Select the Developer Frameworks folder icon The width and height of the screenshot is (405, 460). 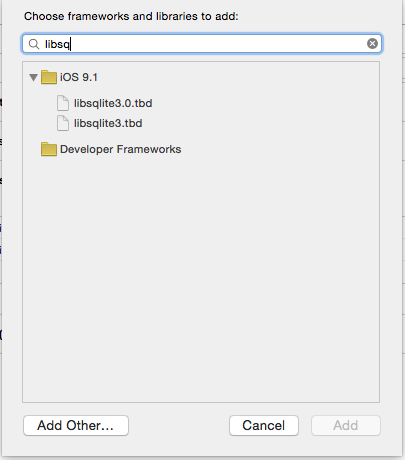click(49, 149)
